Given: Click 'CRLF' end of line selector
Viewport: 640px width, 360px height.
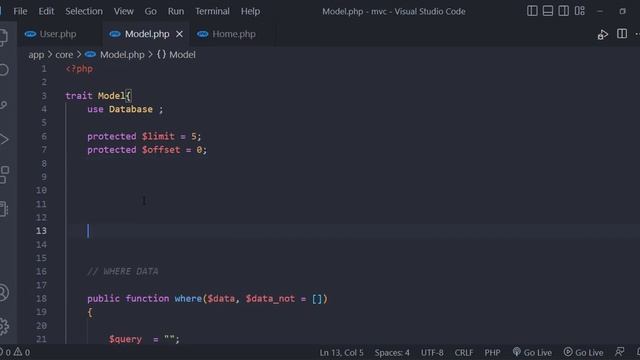Looking at the screenshot, I should (464, 353).
